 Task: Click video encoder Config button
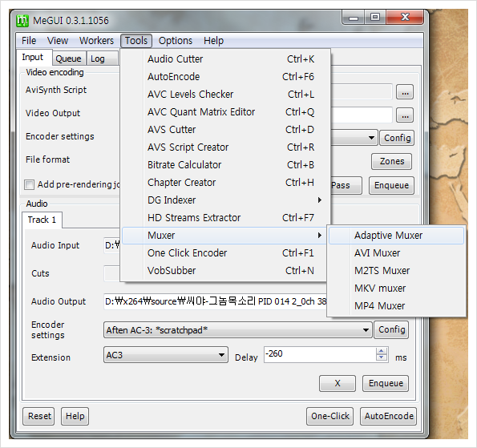click(x=397, y=138)
